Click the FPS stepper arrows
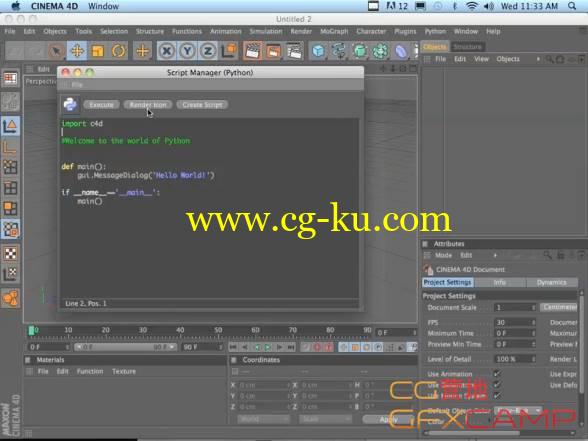Image resolution: width=588 pixels, height=441 pixels. pyautogui.click(x=534, y=322)
